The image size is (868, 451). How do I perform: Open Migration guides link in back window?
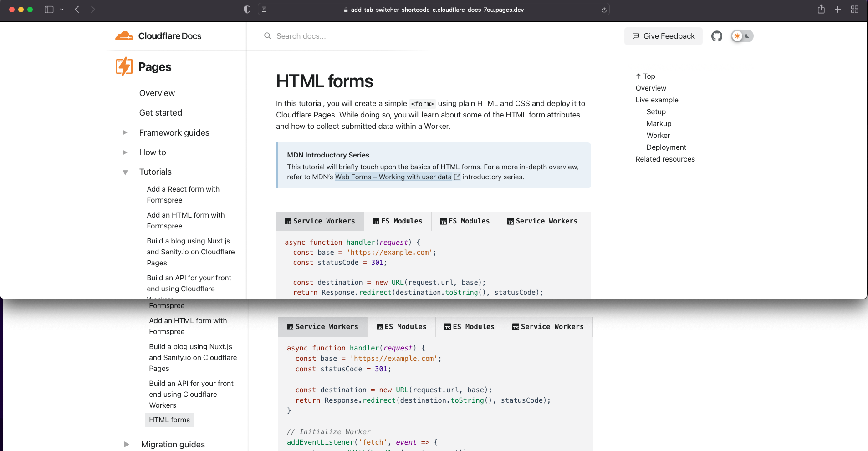[173, 445]
